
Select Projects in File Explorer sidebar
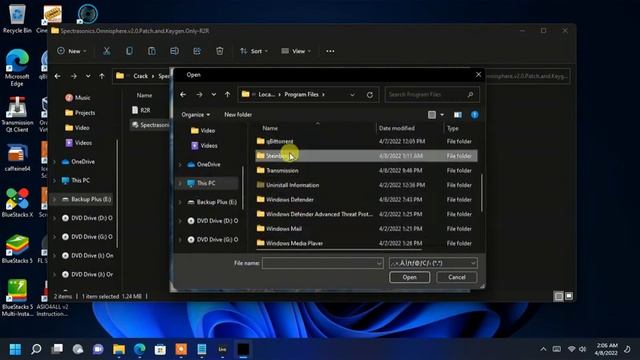coord(80,113)
